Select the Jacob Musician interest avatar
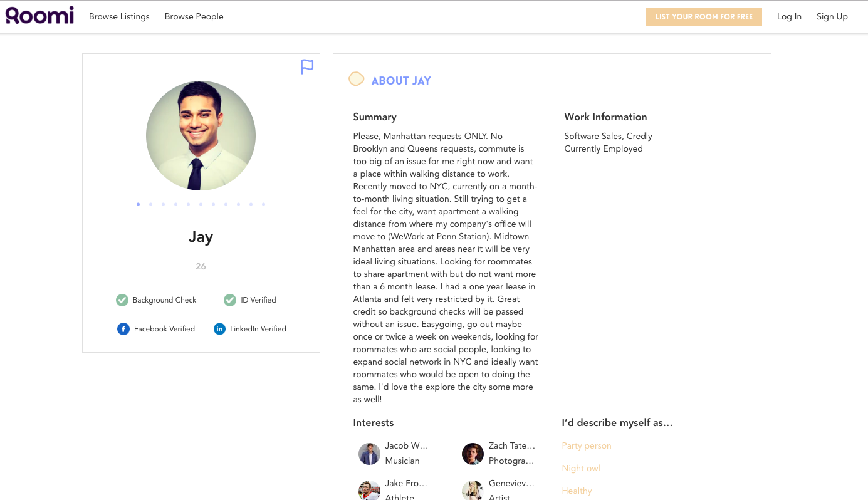This screenshot has width=868, height=500. 369,454
